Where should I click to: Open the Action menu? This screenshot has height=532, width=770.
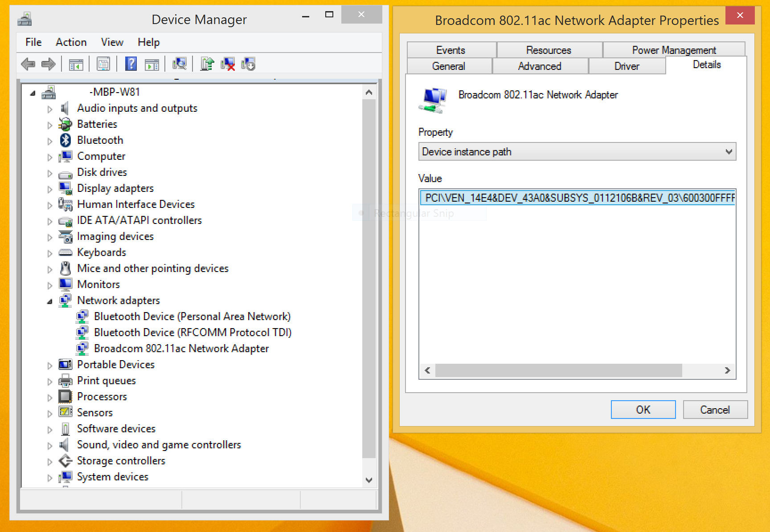71,42
